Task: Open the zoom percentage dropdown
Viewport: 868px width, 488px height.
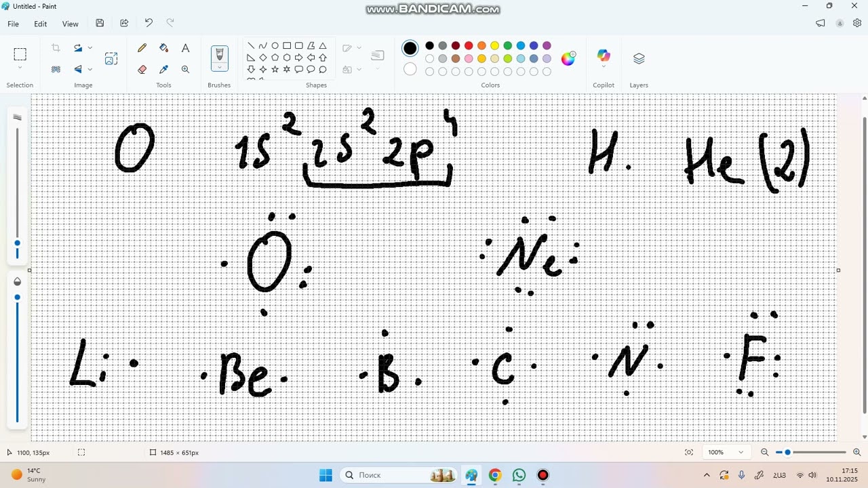Action: pyautogui.click(x=741, y=452)
